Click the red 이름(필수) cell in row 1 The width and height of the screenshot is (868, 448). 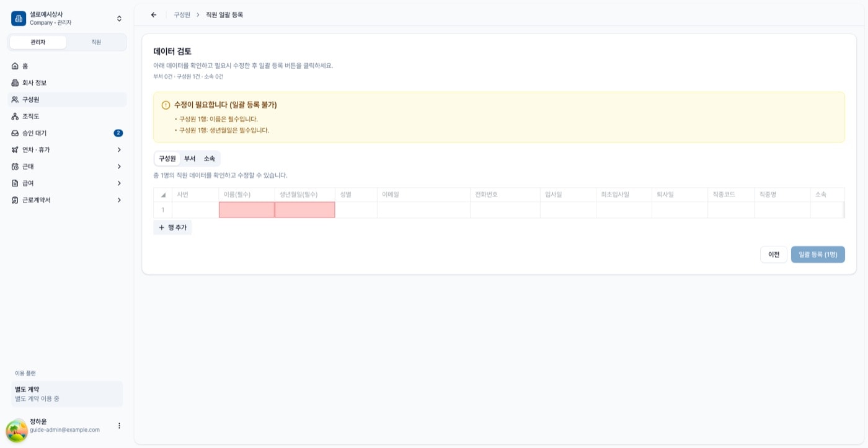[247, 210]
